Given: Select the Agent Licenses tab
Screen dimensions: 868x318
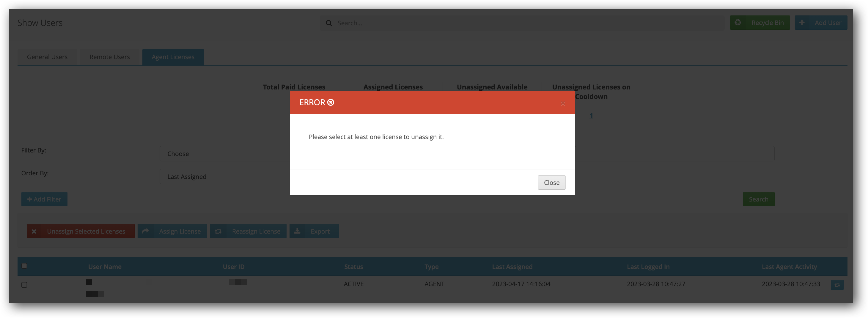Looking at the screenshot, I should point(173,57).
